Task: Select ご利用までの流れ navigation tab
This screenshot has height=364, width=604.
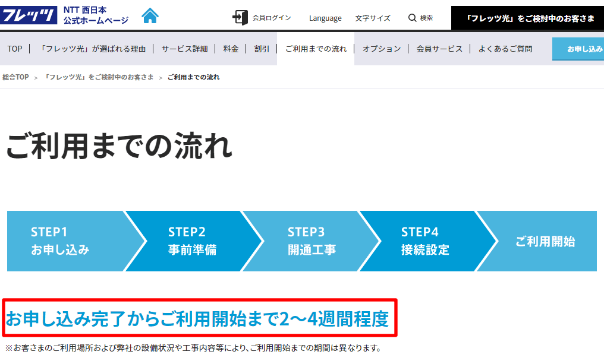Action: pos(316,49)
